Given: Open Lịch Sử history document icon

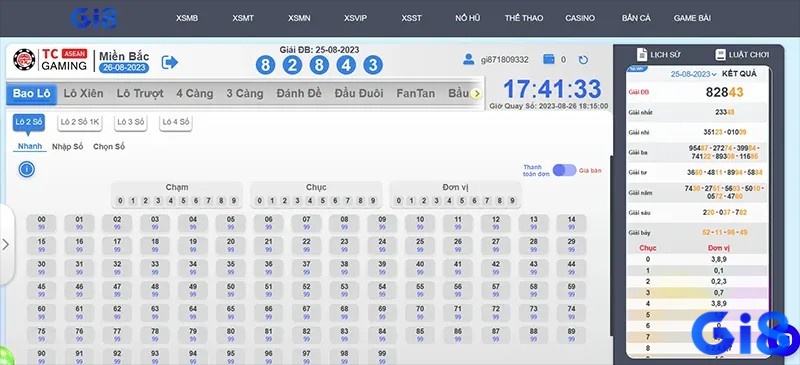Looking at the screenshot, I should pyautogui.click(x=642, y=54).
